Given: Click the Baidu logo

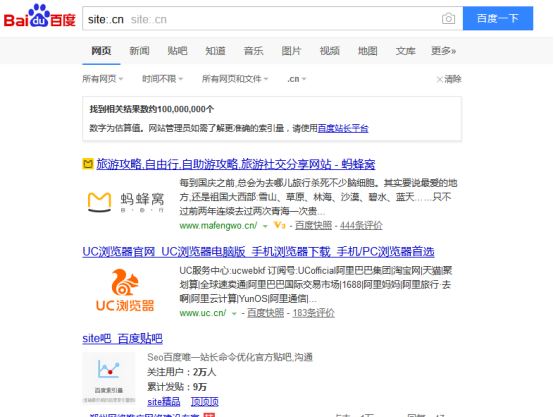Looking at the screenshot, I should click(x=40, y=17).
